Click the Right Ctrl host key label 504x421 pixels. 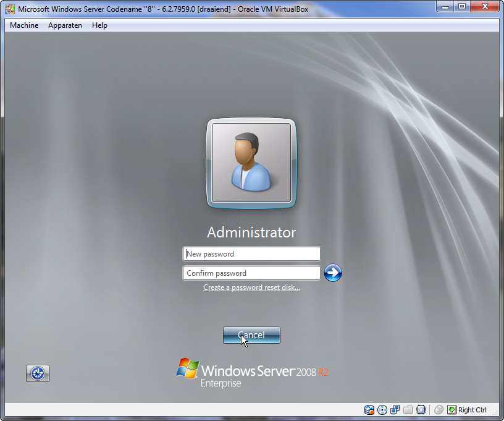coord(472,410)
